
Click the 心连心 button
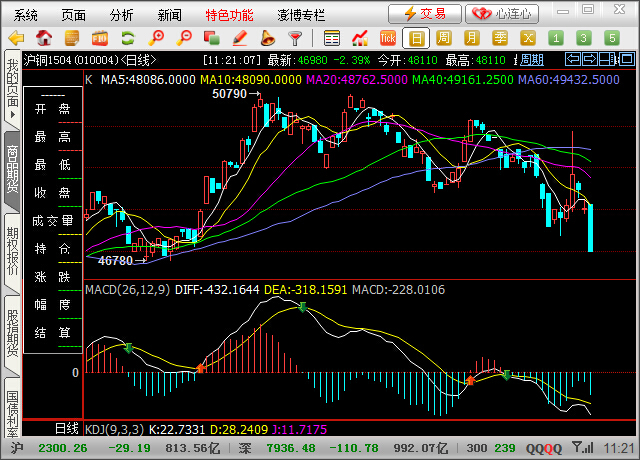point(503,13)
